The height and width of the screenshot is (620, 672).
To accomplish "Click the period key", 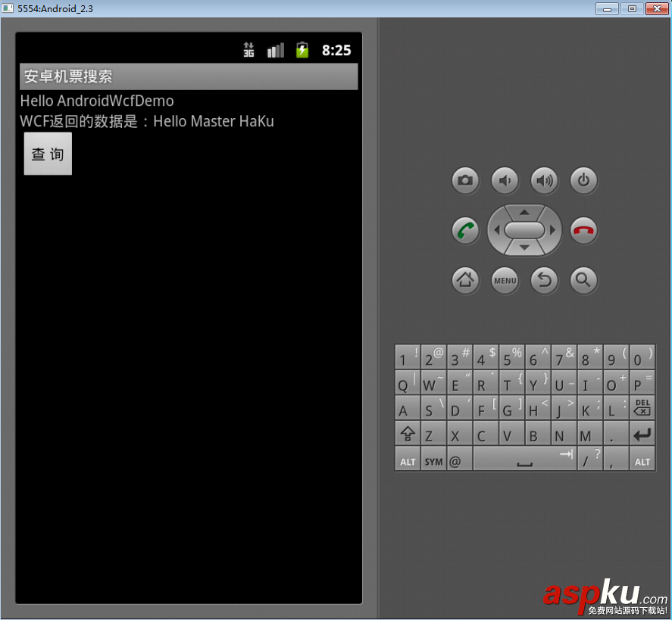I will click(616, 433).
